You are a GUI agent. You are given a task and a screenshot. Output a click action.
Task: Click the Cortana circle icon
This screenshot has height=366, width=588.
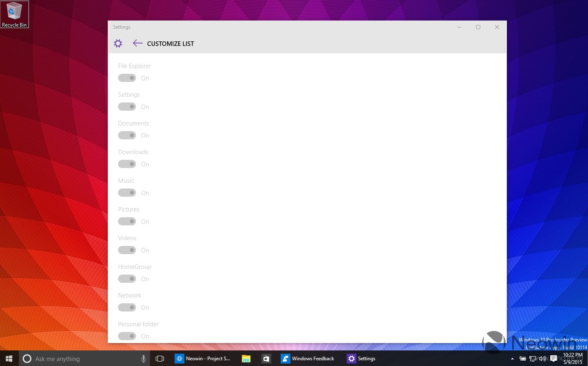point(27,359)
